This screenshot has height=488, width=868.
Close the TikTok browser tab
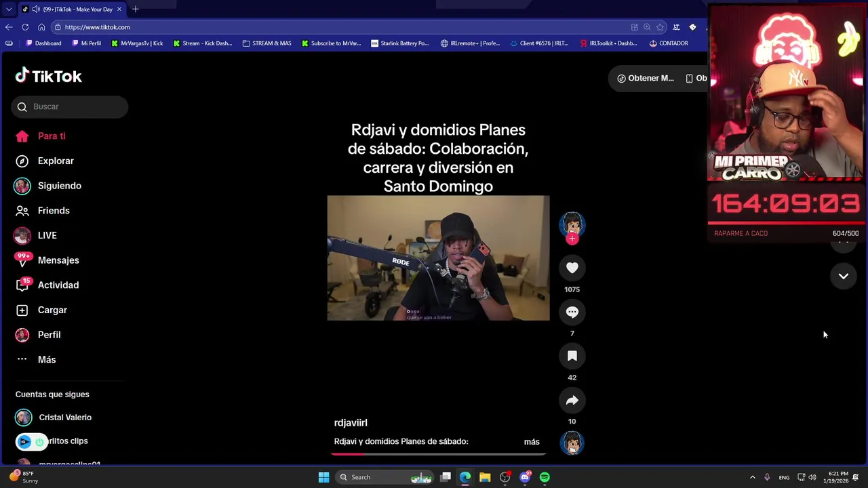pos(119,9)
